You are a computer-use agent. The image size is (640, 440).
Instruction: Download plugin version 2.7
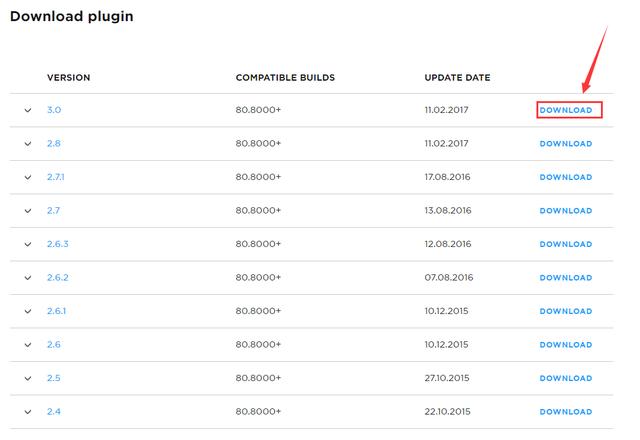click(566, 211)
